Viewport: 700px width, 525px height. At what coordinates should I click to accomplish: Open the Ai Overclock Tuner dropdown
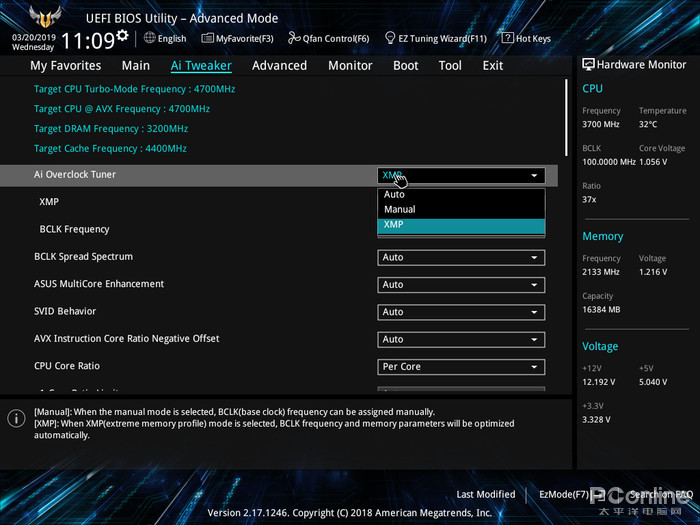[x=461, y=175]
